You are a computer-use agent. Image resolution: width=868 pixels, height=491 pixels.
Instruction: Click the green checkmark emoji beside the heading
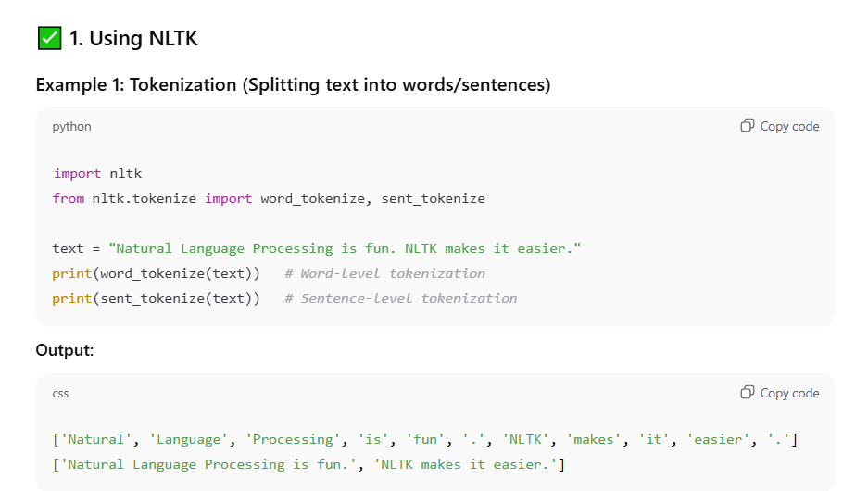coord(49,38)
